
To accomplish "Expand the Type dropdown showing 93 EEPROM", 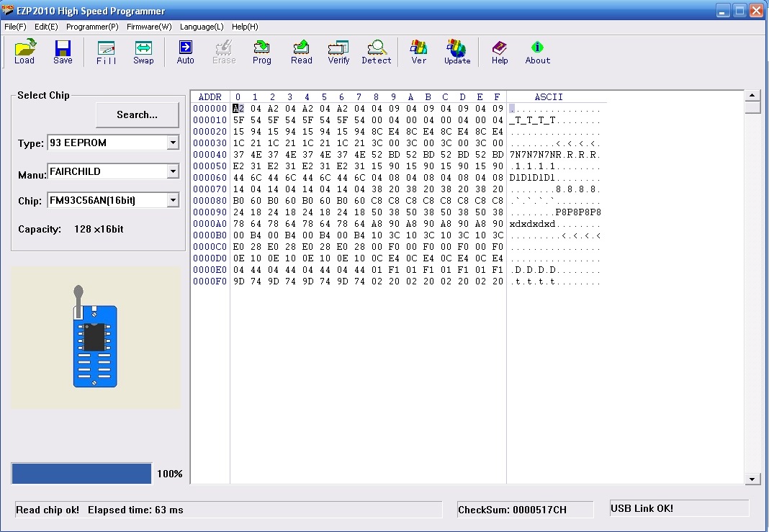I will [x=173, y=143].
